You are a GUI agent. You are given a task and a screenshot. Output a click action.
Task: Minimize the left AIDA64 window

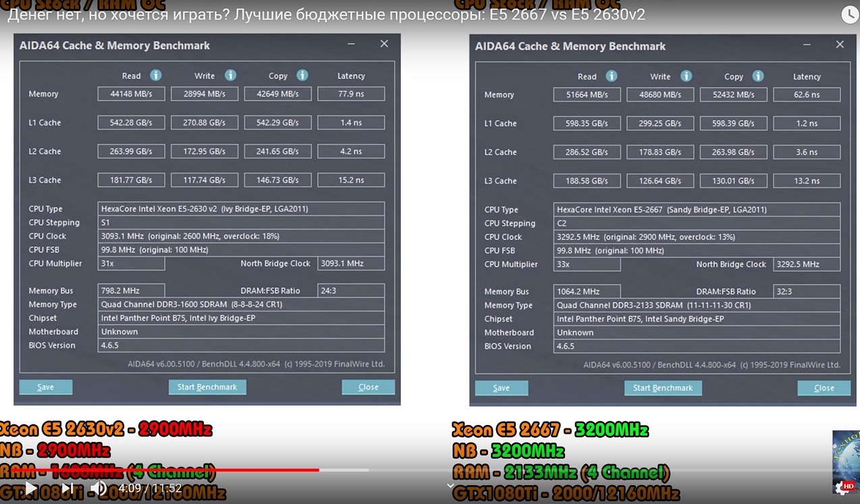tap(352, 44)
